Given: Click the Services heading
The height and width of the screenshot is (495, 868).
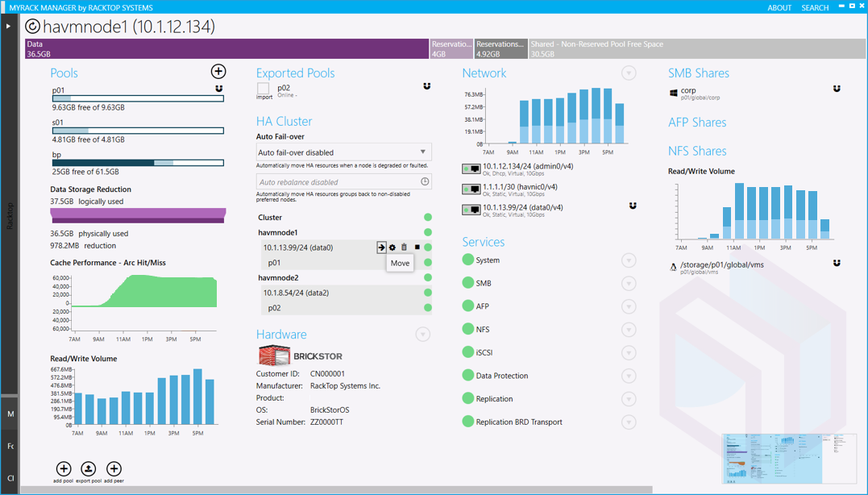Looking at the screenshot, I should coord(484,242).
